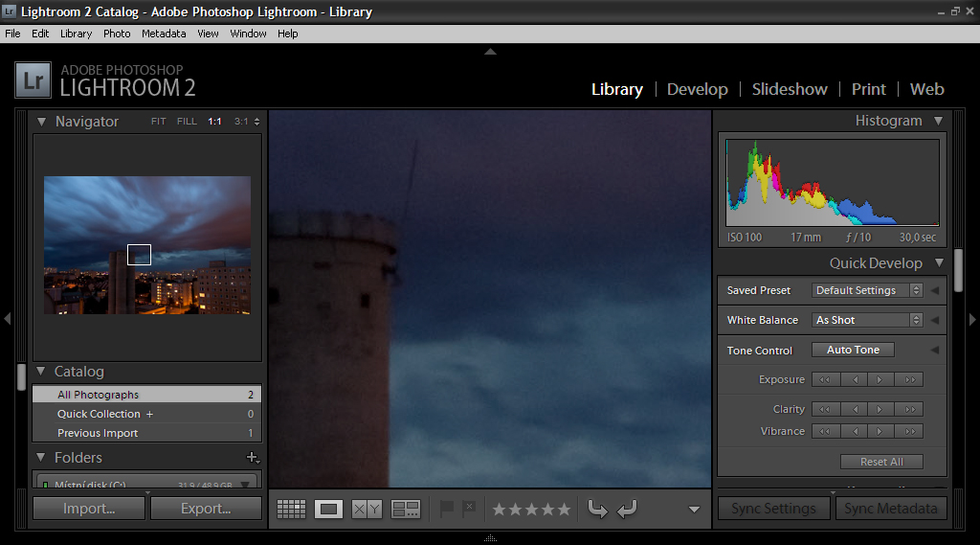
Task: Select the Loupe view icon
Action: [x=329, y=510]
